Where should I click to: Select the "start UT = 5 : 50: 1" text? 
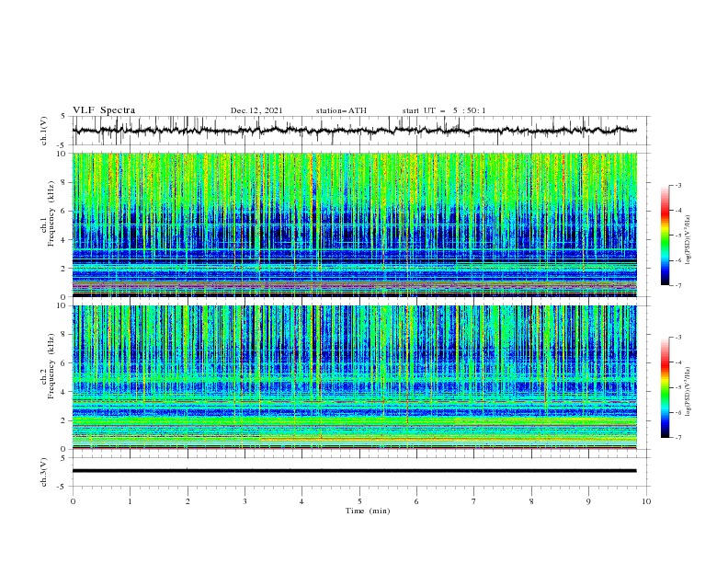coord(444,110)
